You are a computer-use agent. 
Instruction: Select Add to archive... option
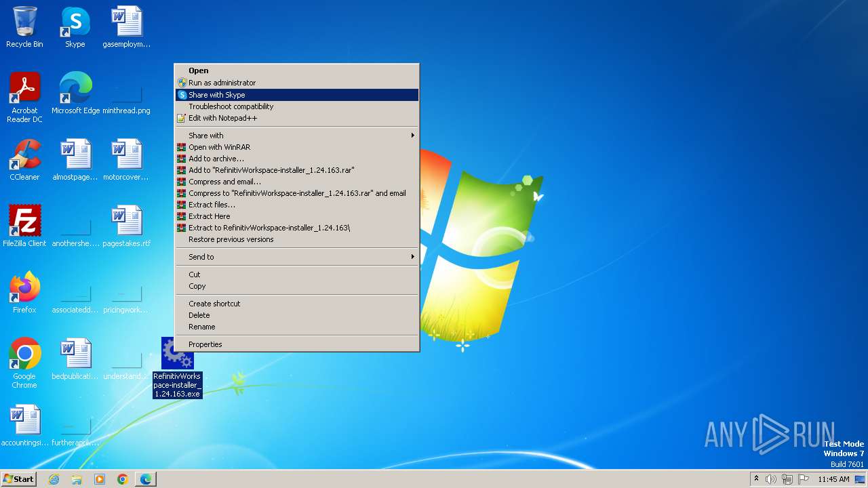coord(297,159)
